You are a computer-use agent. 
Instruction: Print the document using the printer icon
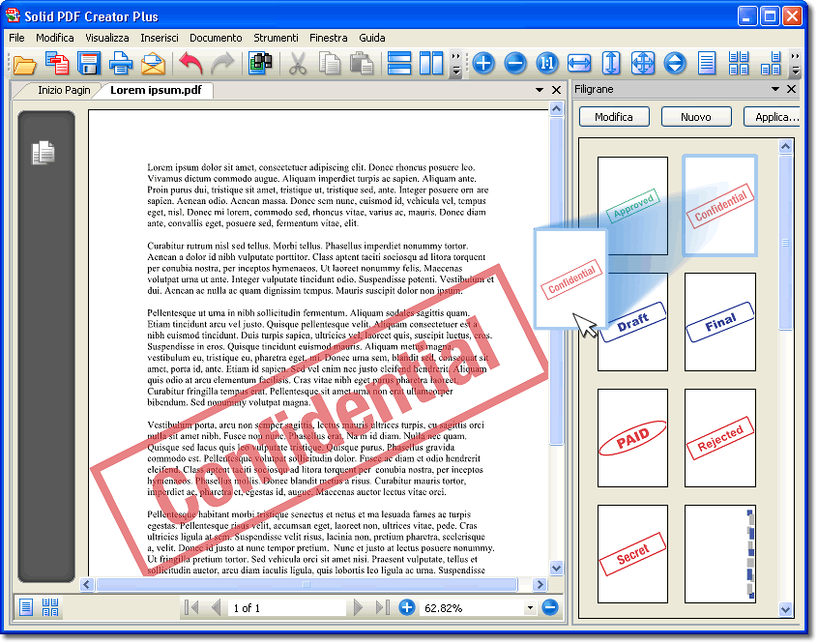121,65
